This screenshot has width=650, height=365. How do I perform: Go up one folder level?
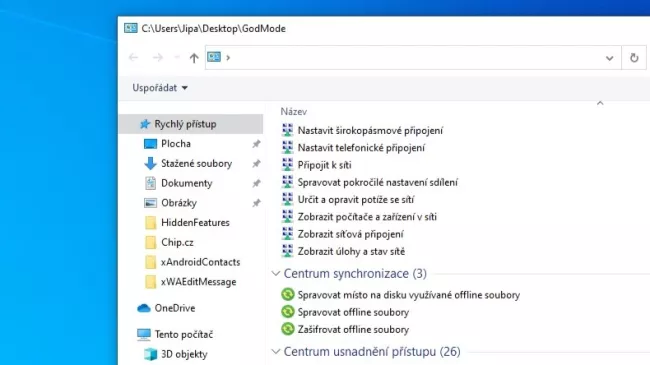tap(194, 58)
